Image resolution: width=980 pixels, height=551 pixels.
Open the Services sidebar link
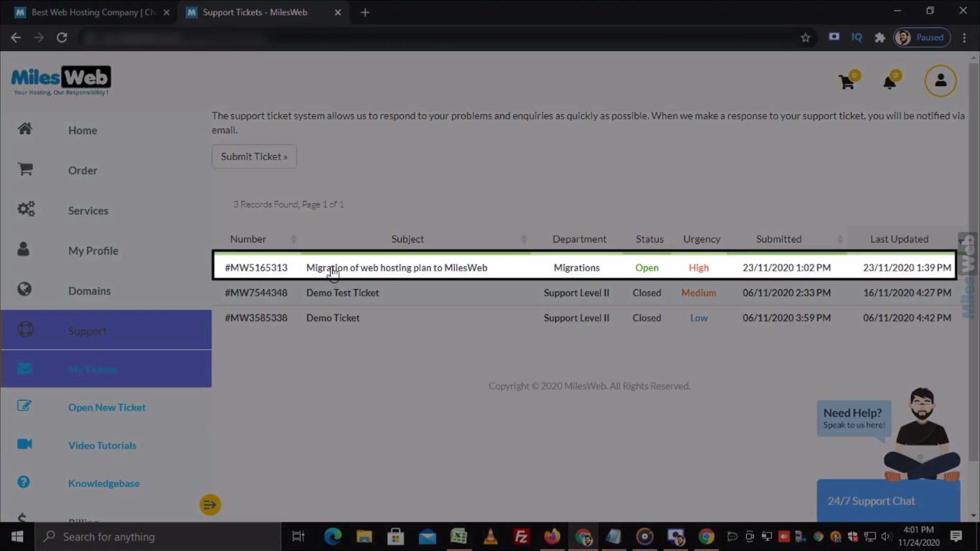coord(88,211)
